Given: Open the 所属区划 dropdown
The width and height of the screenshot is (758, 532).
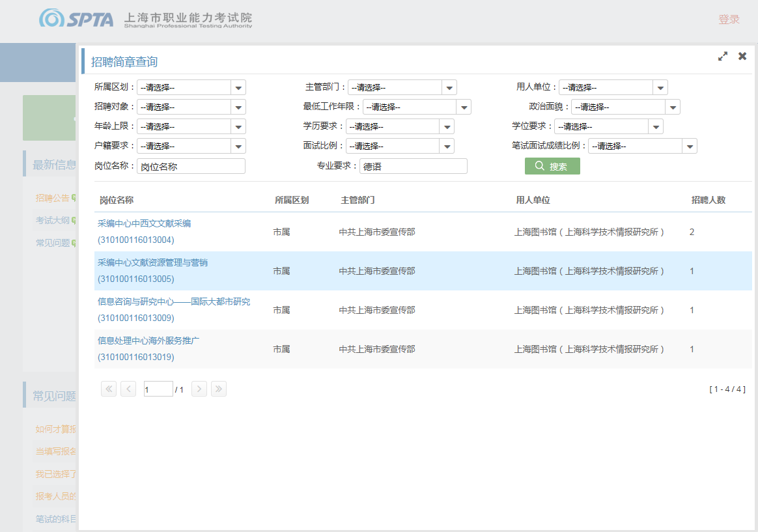Looking at the screenshot, I should tap(191, 87).
